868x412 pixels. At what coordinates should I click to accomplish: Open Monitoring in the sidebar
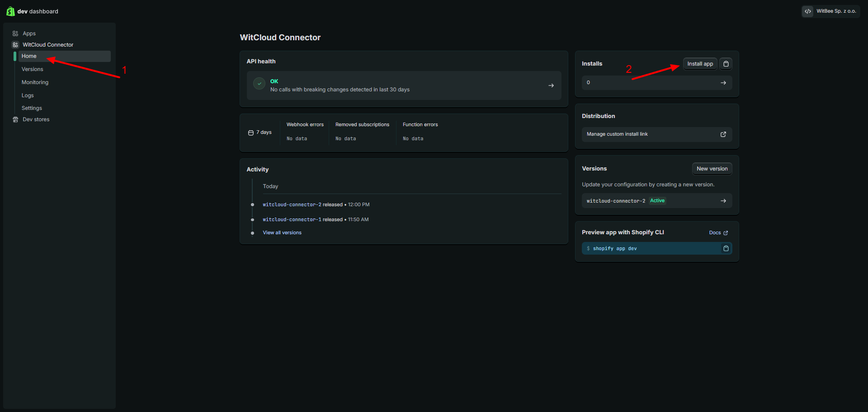click(x=35, y=82)
